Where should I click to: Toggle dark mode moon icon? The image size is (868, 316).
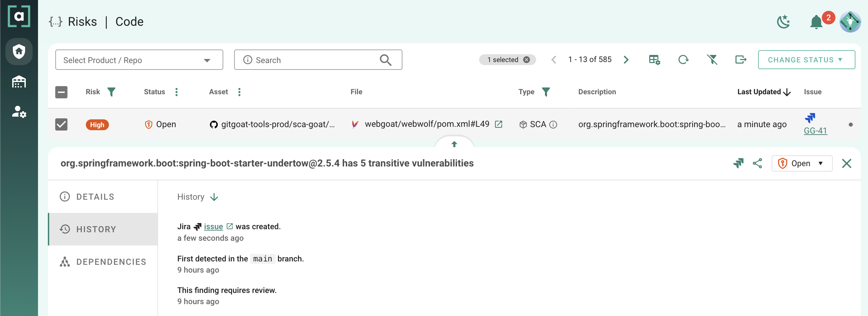pyautogui.click(x=783, y=22)
